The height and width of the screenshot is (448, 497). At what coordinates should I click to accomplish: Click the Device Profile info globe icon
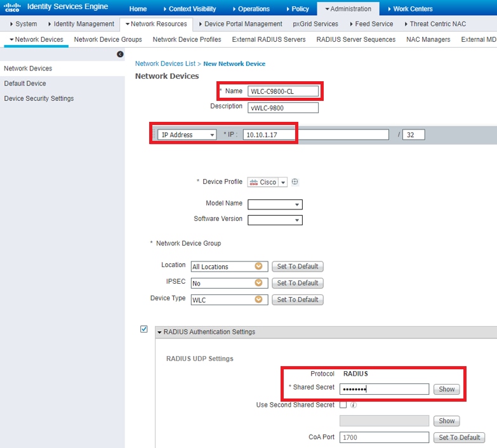point(295,181)
